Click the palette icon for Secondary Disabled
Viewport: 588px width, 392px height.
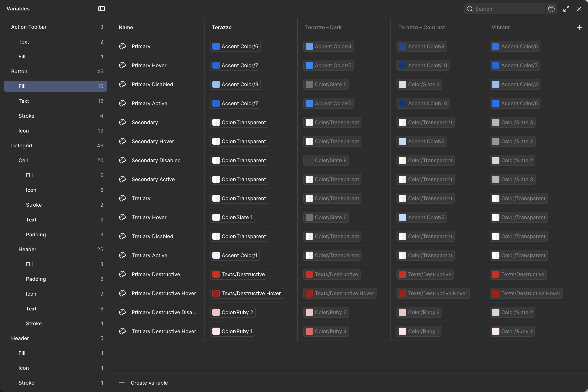point(122,160)
